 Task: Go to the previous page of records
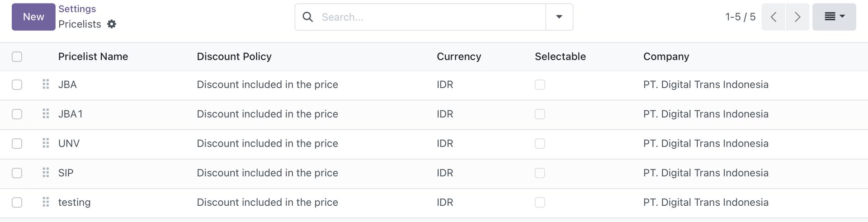click(774, 17)
